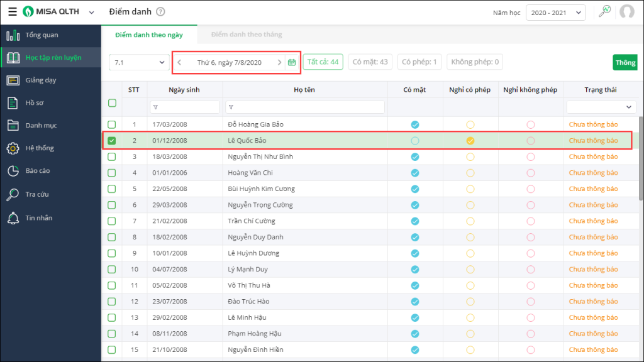
Task: Mark Nguyễn Trọng Cường as Nghỉ không phép
Action: 530,205
